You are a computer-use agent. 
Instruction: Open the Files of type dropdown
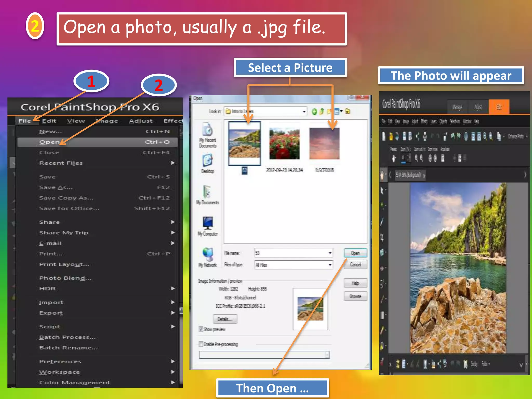tap(330, 265)
